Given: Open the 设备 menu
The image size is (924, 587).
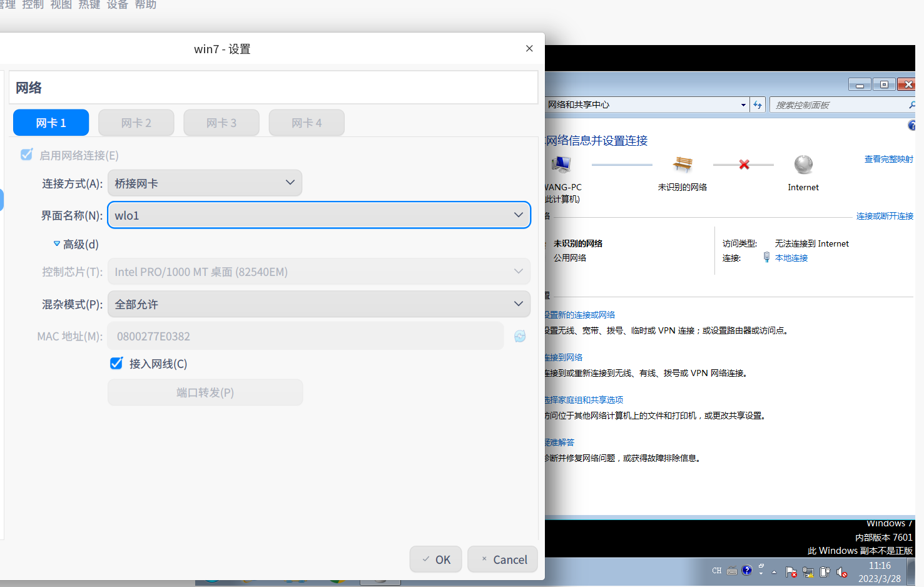Looking at the screenshot, I should pyautogui.click(x=117, y=5).
